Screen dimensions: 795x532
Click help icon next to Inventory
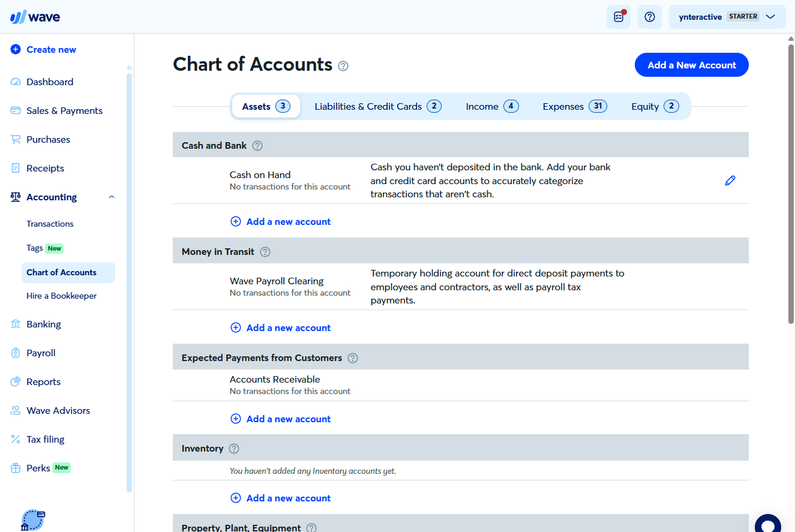234,449
